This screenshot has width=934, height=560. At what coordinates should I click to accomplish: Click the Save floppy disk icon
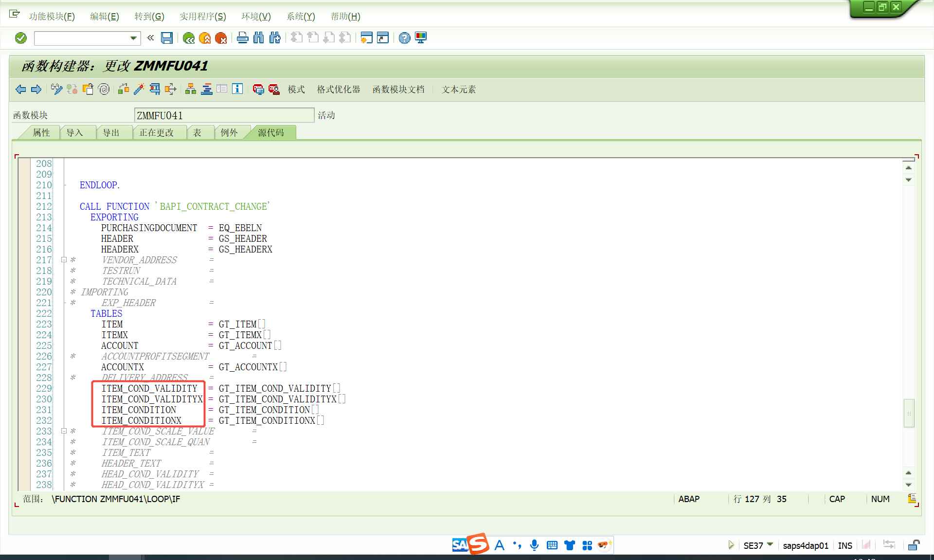167,38
